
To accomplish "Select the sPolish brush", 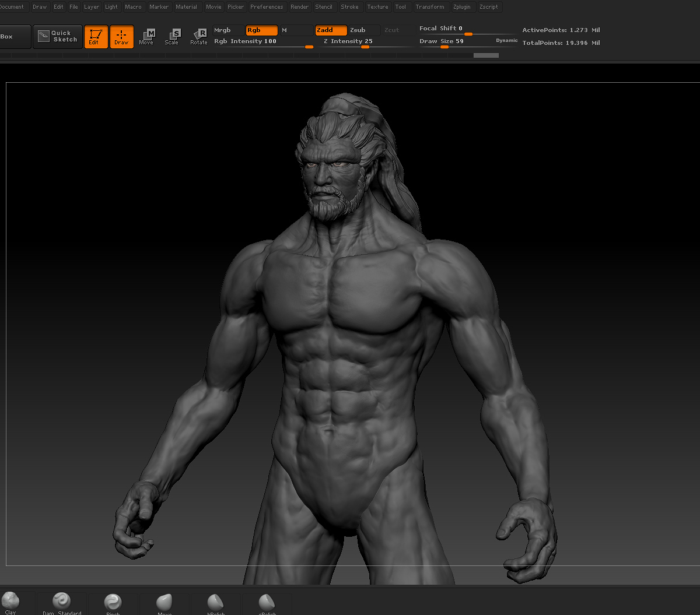I will coord(267,603).
